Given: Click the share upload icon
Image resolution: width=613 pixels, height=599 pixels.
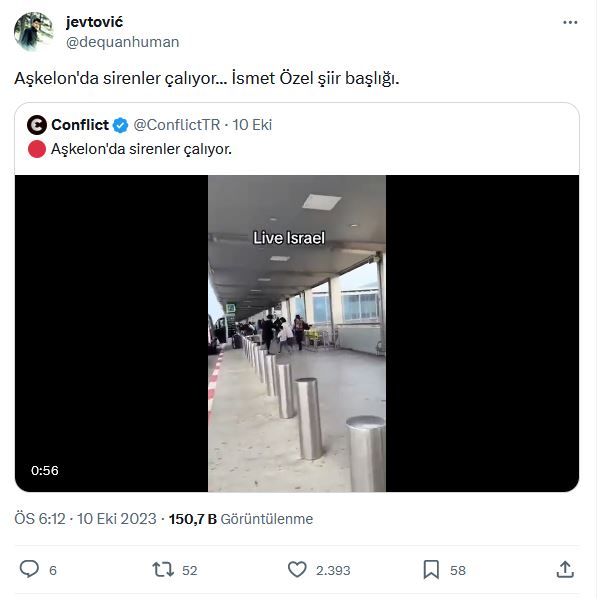Looking at the screenshot, I should 565,569.
